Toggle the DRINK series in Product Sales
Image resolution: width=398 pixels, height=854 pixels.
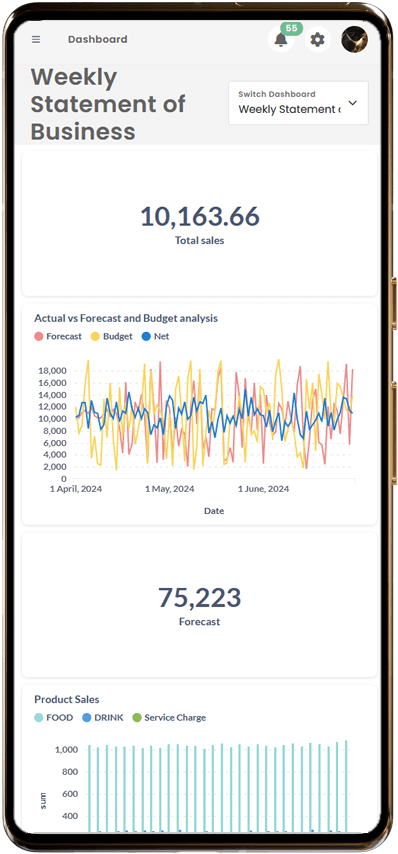(x=103, y=718)
